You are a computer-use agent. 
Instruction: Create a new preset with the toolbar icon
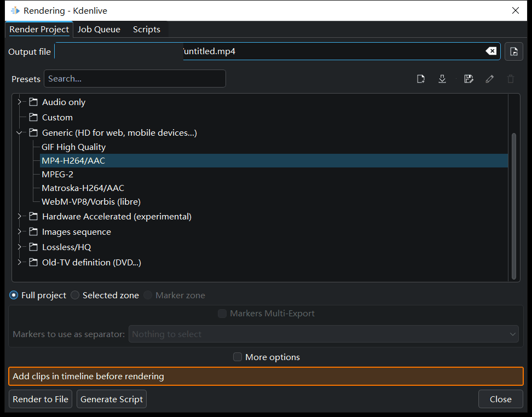pyautogui.click(x=421, y=79)
